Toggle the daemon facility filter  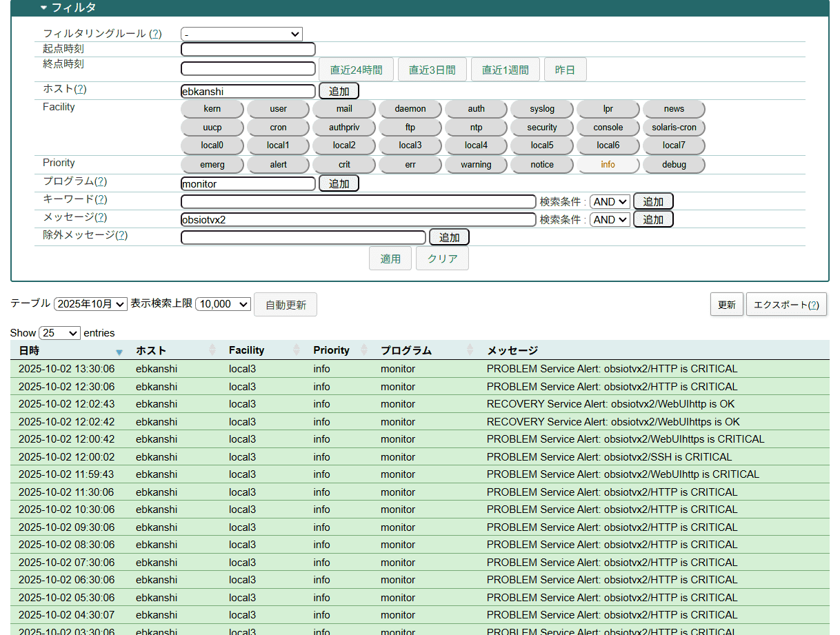(x=410, y=109)
